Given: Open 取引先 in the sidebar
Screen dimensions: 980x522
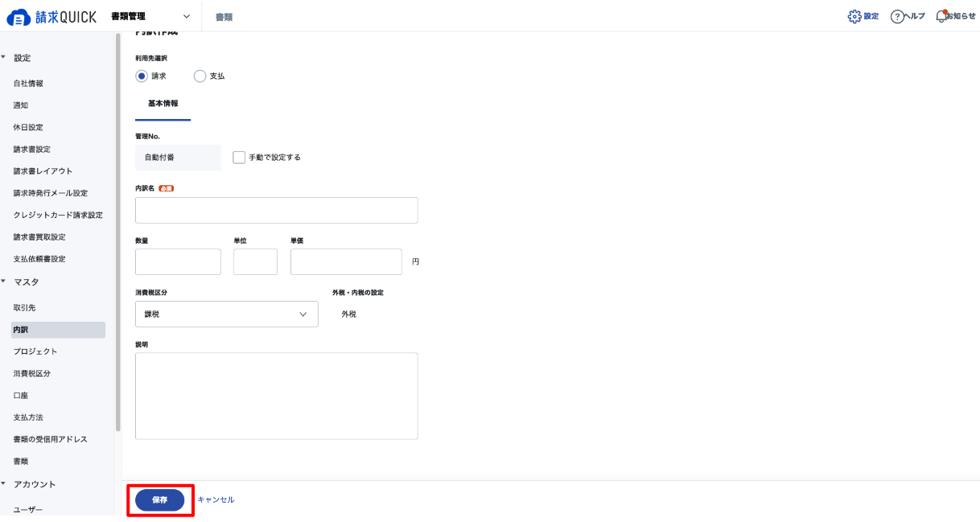Looking at the screenshot, I should (24, 308).
